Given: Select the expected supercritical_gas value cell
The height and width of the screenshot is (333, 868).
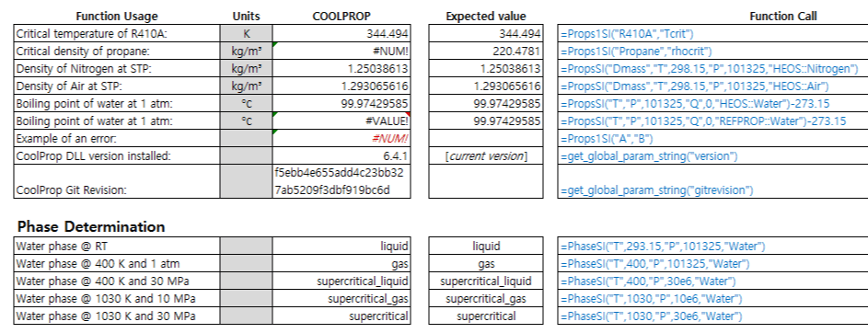Looking at the screenshot, I should tap(486, 299).
